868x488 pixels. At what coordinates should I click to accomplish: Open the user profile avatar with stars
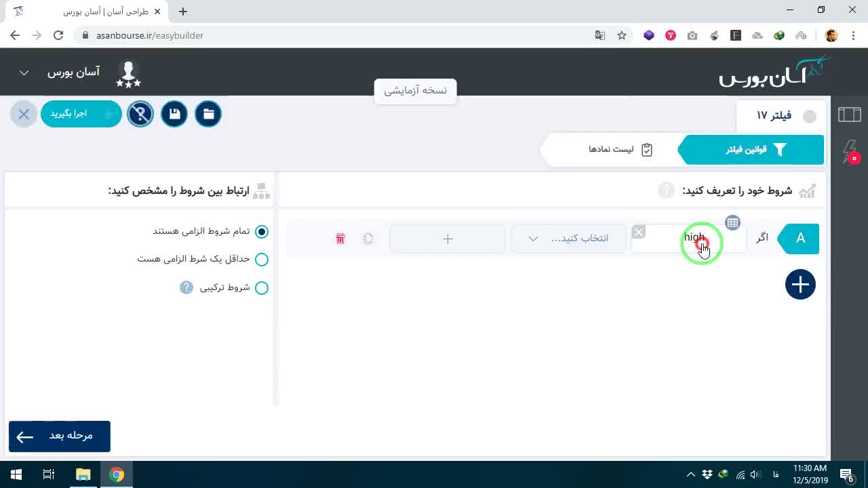tap(128, 74)
